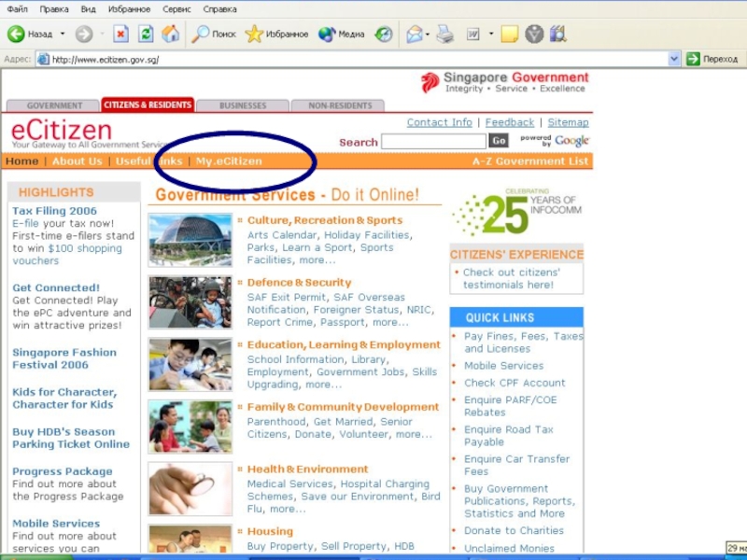Open Family & Community Development category
Viewport: 747px width, 560px height.
click(x=343, y=407)
